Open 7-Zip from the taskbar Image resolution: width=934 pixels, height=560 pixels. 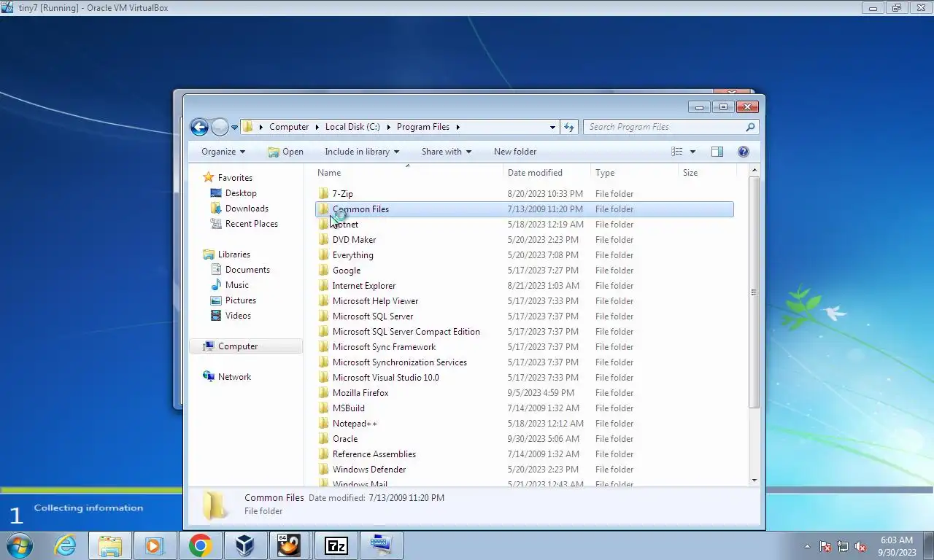tap(336, 545)
